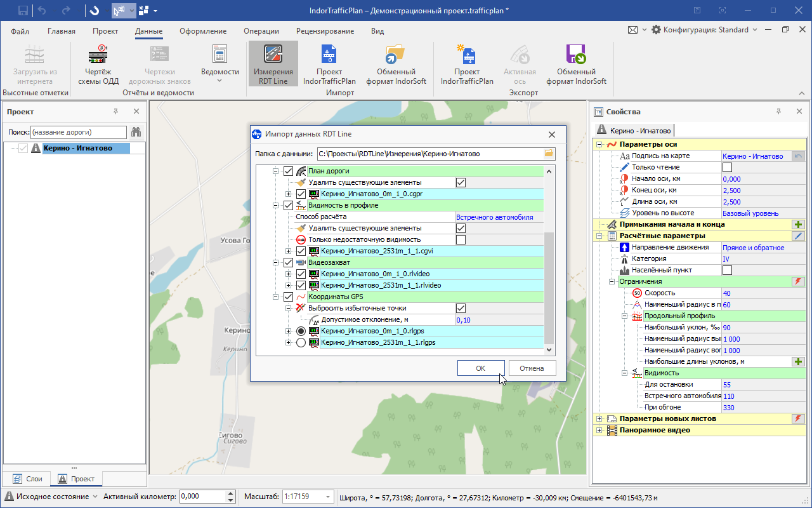Select Керино_Игнатово_2531m_1_1.rlgps radio button
The width and height of the screenshot is (812, 508).
pyautogui.click(x=301, y=343)
